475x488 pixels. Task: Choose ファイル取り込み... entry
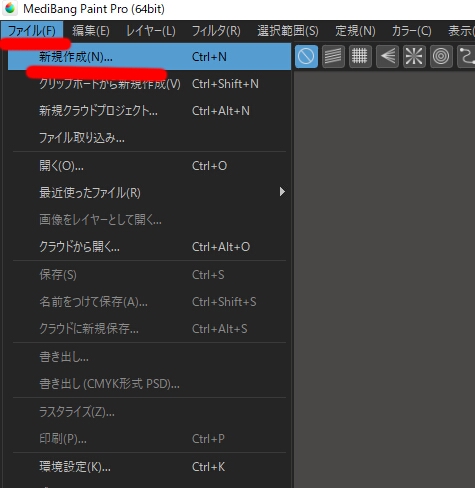coord(149,138)
